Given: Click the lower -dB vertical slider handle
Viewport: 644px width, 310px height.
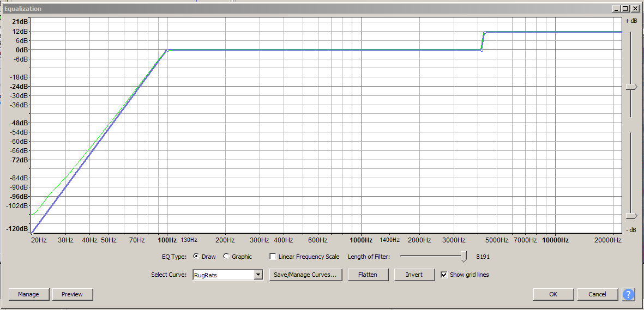Looking at the screenshot, I should coord(631,216).
